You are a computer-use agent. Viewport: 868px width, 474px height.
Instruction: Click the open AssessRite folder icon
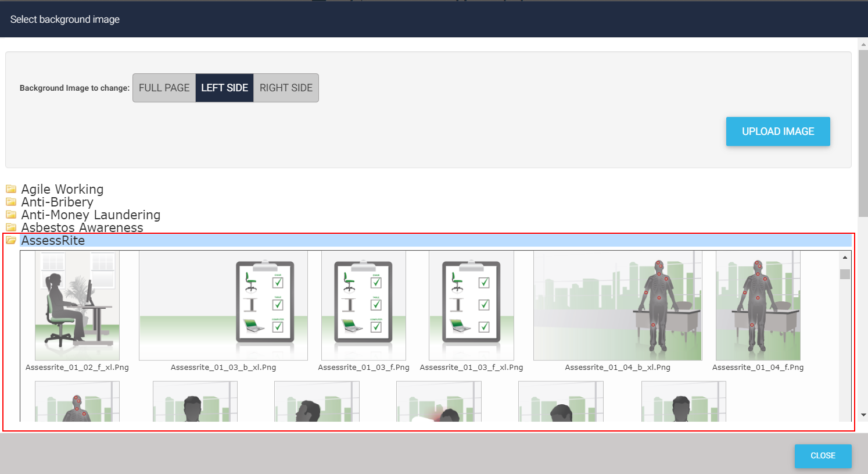pos(11,240)
